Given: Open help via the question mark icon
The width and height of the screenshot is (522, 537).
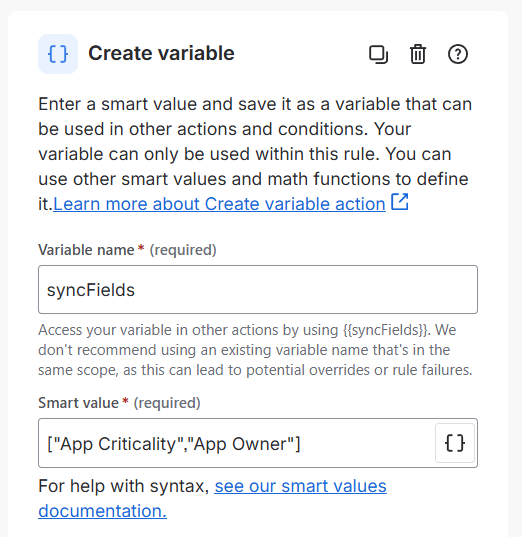Looking at the screenshot, I should pos(458,54).
